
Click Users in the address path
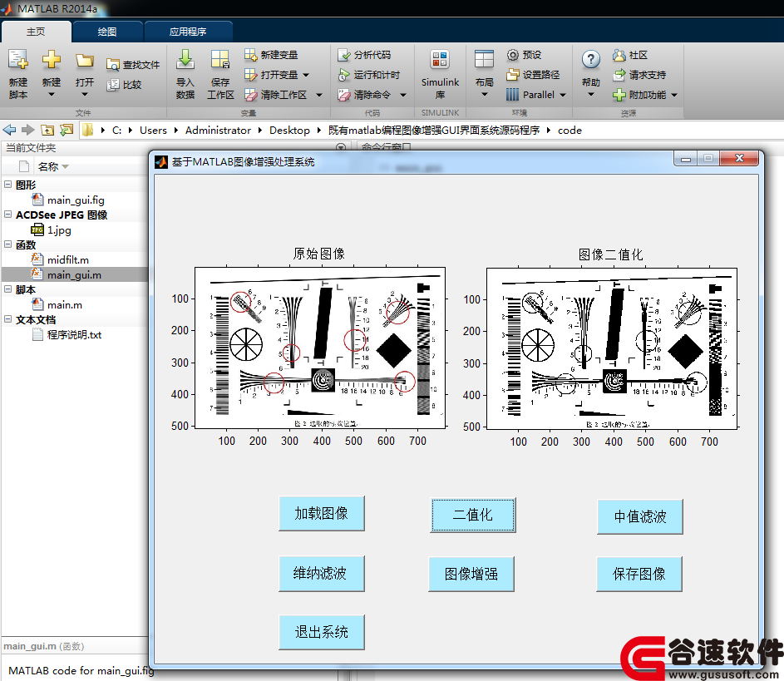tap(153, 130)
